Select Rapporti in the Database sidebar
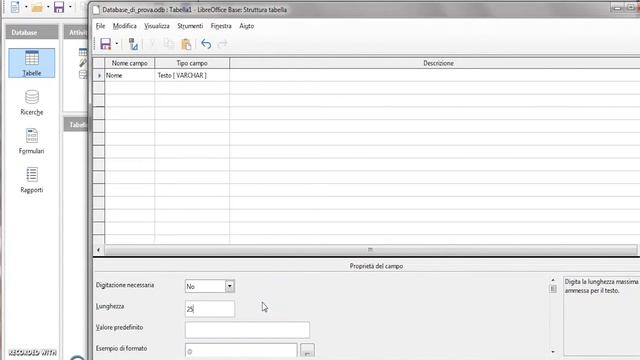 [31, 180]
